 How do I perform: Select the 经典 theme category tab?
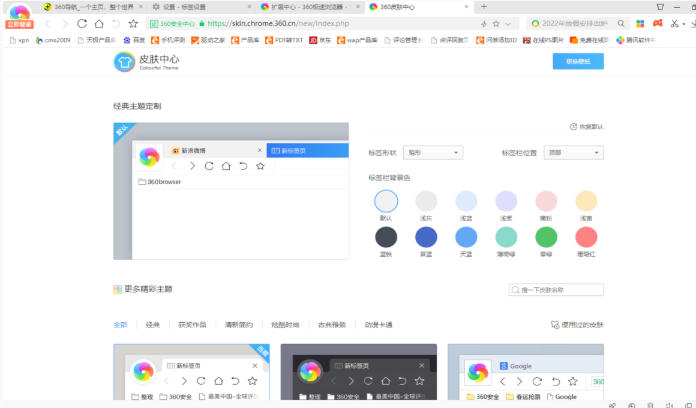coord(153,325)
